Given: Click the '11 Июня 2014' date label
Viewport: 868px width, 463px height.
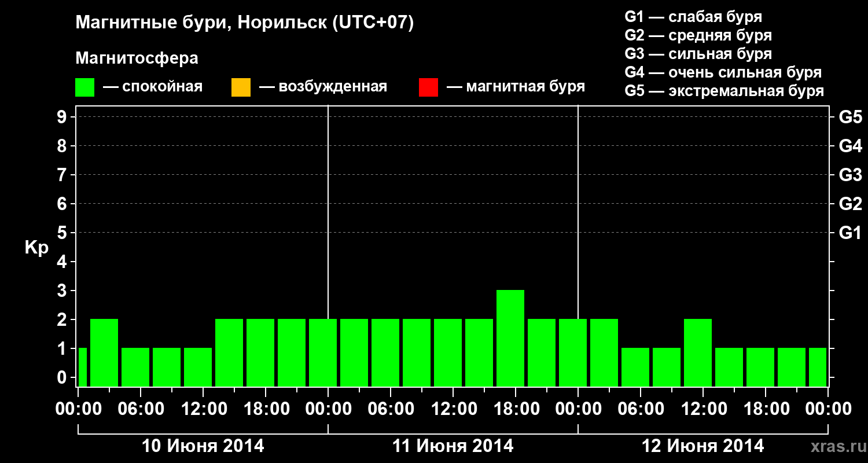Looking at the screenshot, I should [453, 446].
